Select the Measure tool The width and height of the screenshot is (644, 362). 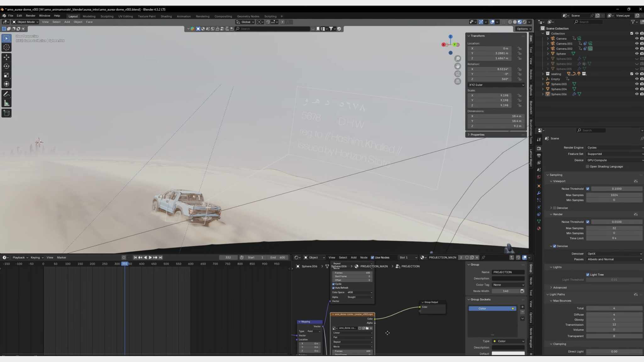(x=6, y=103)
